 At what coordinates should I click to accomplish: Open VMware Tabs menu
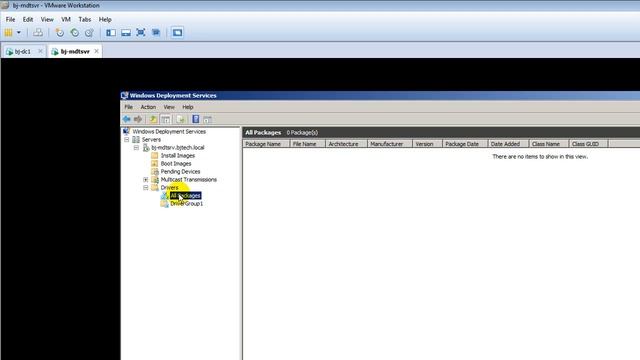click(84, 19)
